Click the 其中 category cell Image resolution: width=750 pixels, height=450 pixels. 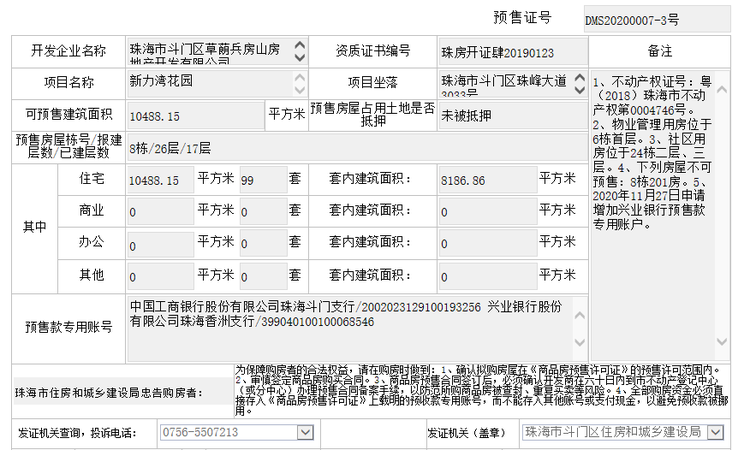point(34,228)
